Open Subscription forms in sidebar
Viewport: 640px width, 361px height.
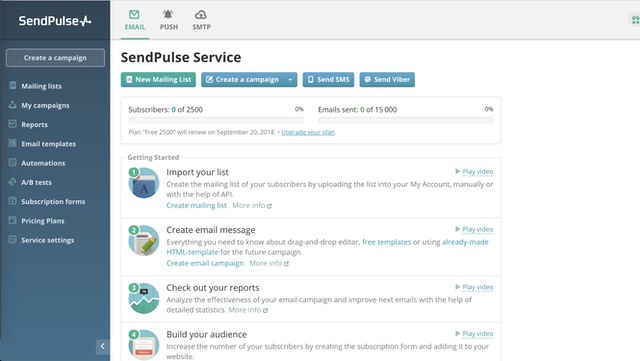click(53, 201)
